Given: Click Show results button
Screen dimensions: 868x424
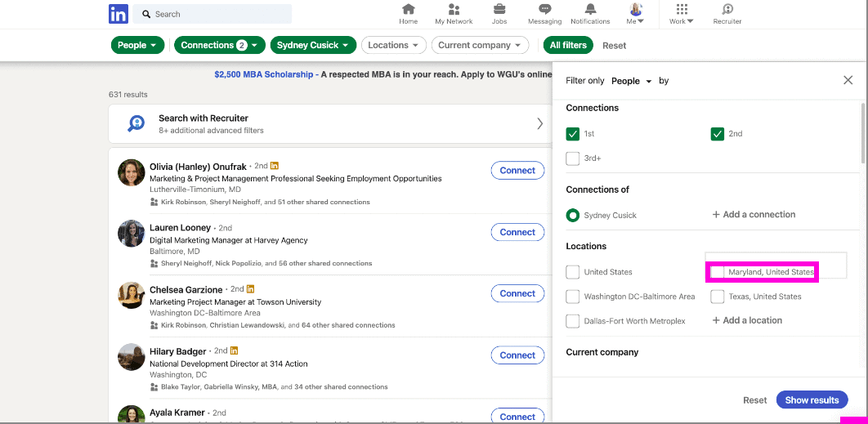Looking at the screenshot, I should 812,400.
